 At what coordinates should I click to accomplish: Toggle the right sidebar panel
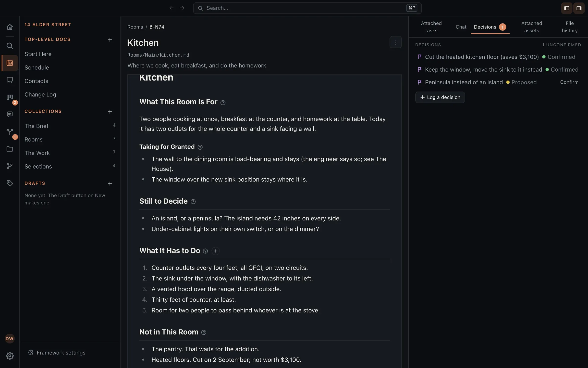click(579, 8)
